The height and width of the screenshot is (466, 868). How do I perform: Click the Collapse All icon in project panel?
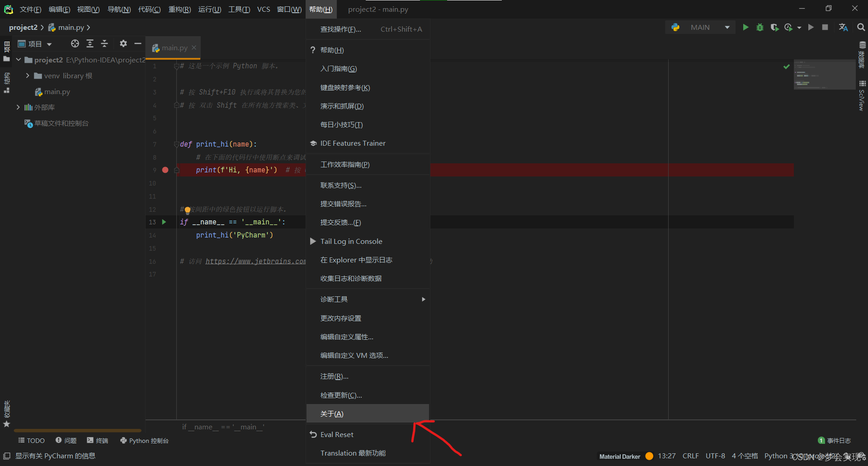click(x=104, y=43)
